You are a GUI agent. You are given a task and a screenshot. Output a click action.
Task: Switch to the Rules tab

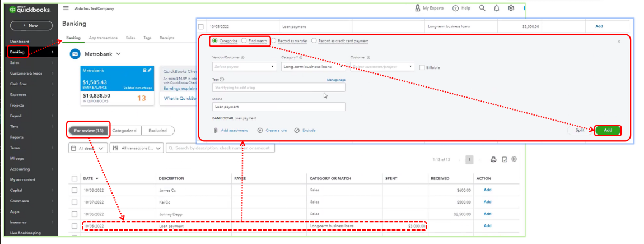coord(130,38)
